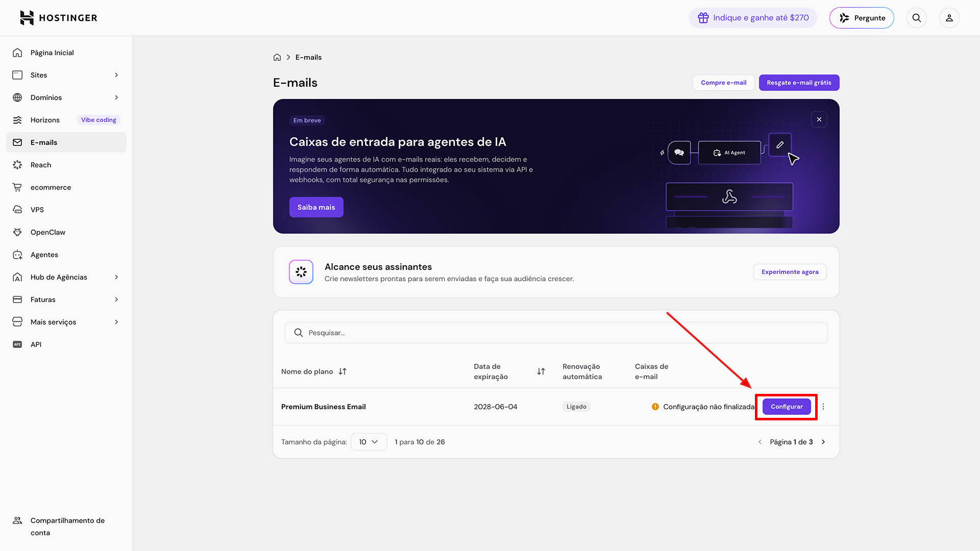Click the Reach icon in subscribers card
The image size is (980, 551).
(301, 272)
